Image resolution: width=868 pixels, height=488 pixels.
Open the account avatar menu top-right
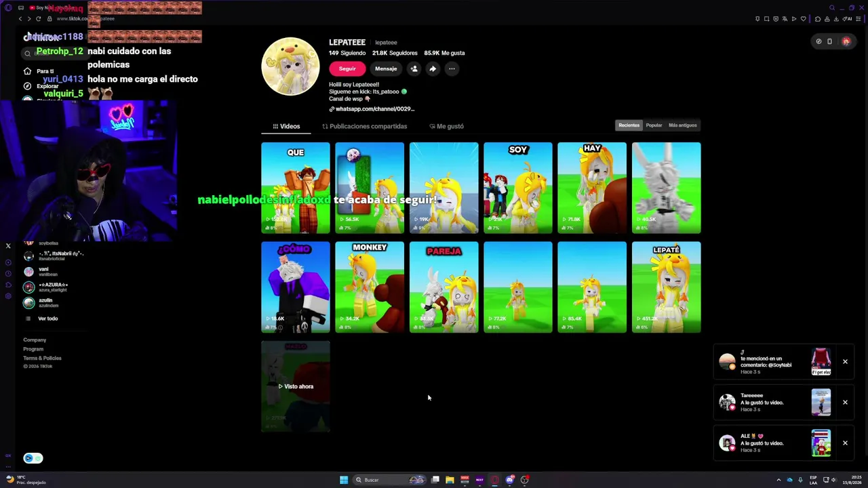pos(846,41)
